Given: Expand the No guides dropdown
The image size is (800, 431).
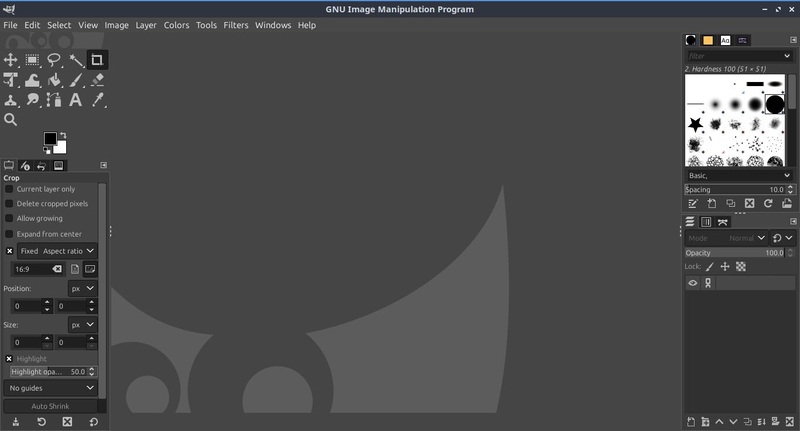Looking at the screenshot, I should pyautogui.click(x=52, y=388).
